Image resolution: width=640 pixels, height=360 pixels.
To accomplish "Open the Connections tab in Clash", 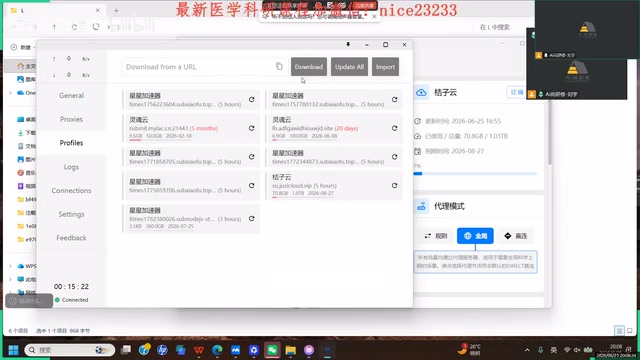I will (71, 191).
